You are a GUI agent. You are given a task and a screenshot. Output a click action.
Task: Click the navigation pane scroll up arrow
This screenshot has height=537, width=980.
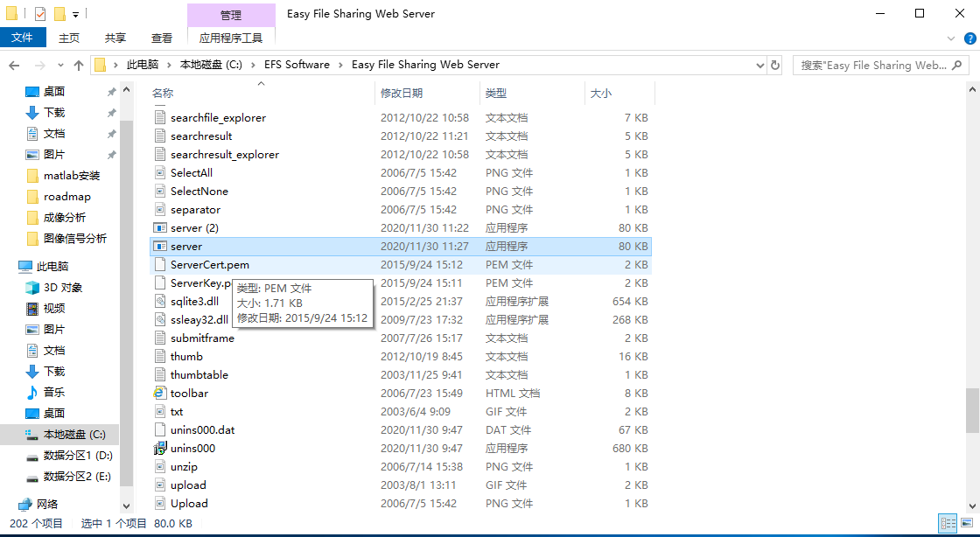pyautogui.click(x=126, y=90)
